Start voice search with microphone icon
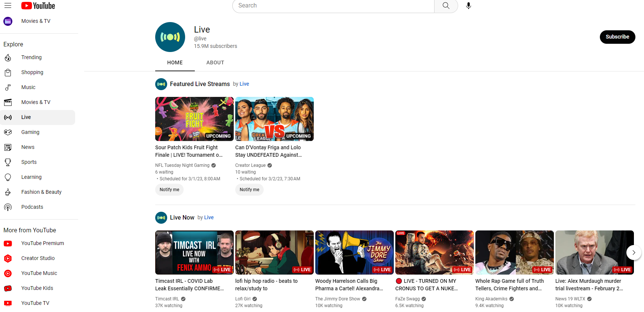Screen dimensions: 644x312 coord(468,6)
